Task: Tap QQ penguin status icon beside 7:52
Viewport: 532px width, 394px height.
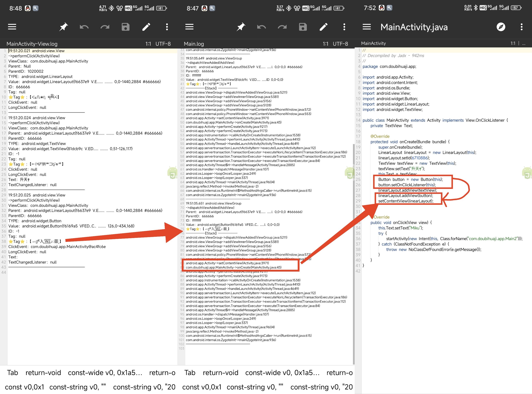Action: pos(381,8)
